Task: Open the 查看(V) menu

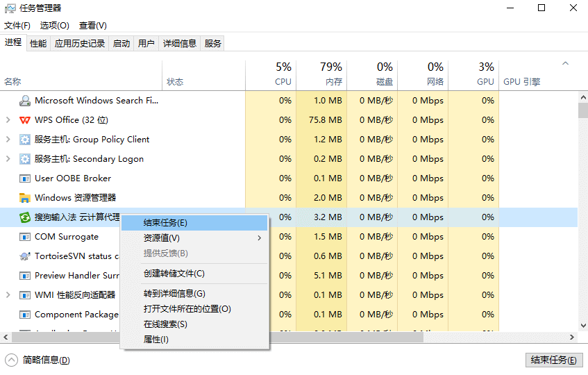Action: tap(92, 26)
